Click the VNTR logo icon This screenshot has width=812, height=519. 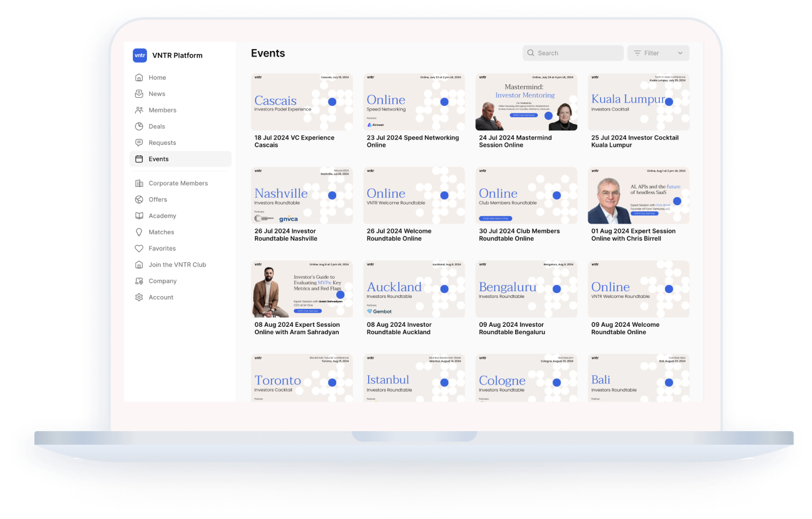[x=140, y=55]
